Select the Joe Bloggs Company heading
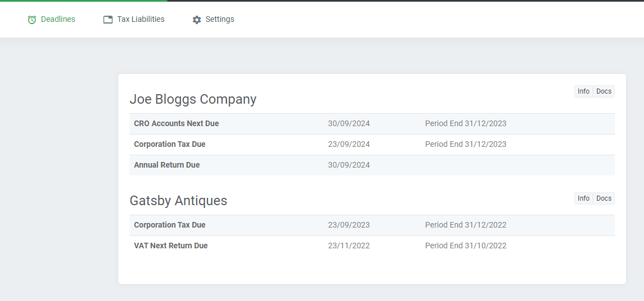 pos(193,99)
